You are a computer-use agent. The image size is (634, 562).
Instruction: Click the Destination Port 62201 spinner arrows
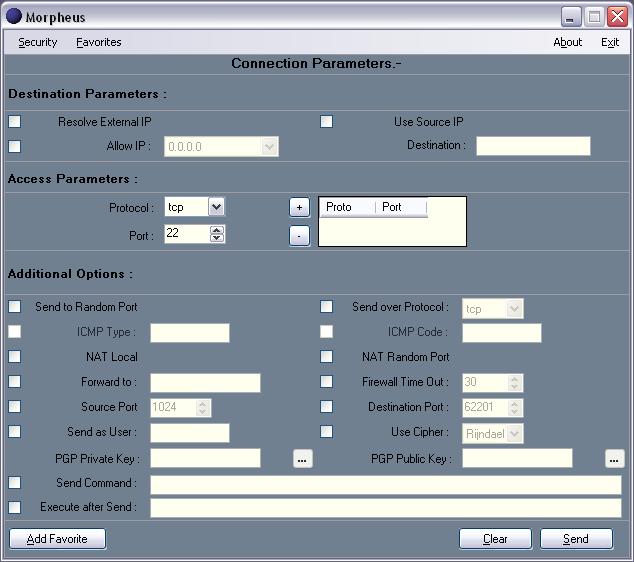514,408
